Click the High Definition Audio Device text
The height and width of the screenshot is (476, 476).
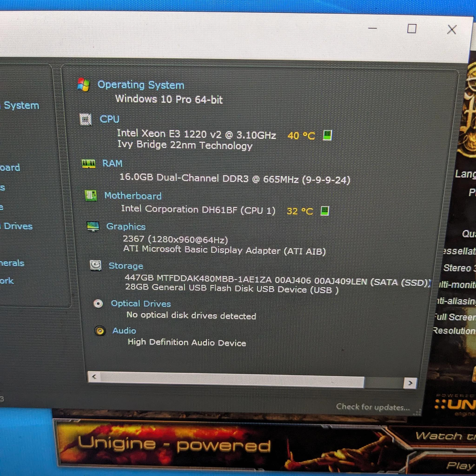pyautogui.click(x=187, y=342)
